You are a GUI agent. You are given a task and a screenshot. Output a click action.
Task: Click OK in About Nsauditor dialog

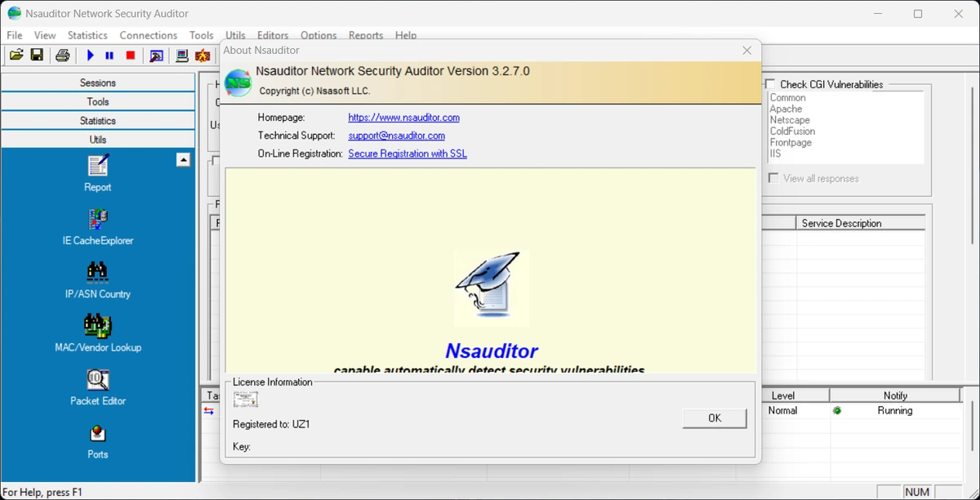pos(715,417)
